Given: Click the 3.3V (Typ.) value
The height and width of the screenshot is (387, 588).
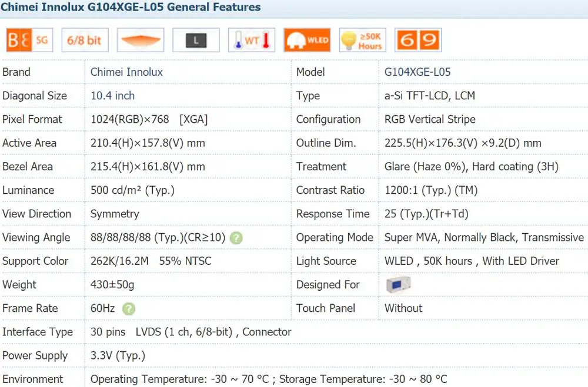Looking at the screenshot, I should pos(118,355).
